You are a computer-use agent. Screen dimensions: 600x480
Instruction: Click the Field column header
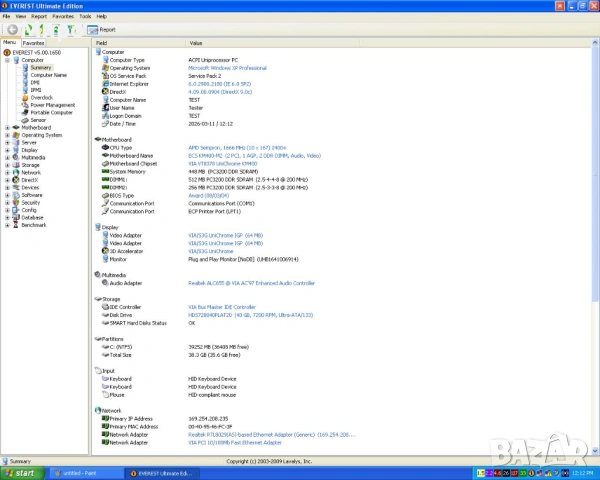tap(139, 43)
